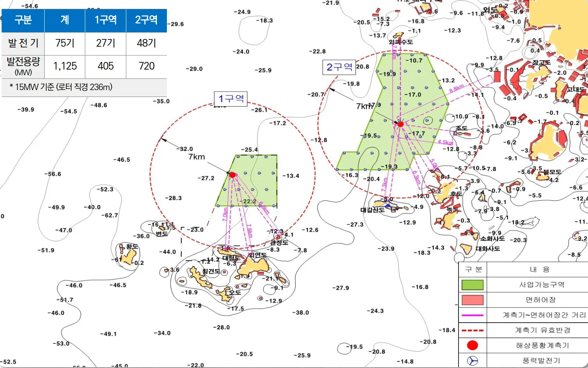This screenshot has width=588, height=368.
Task: Click the 27기 table cell
Action: (105, 43)
